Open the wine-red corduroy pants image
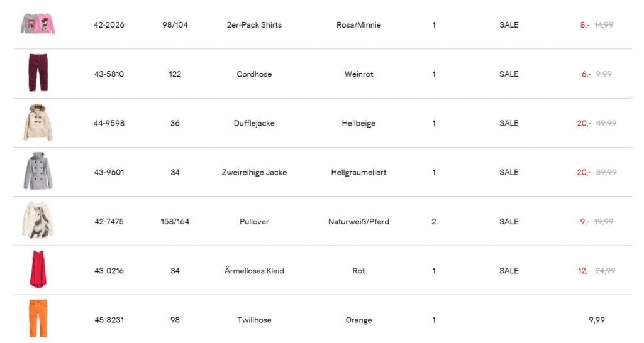644x343 pixels. tap(38, 73)
